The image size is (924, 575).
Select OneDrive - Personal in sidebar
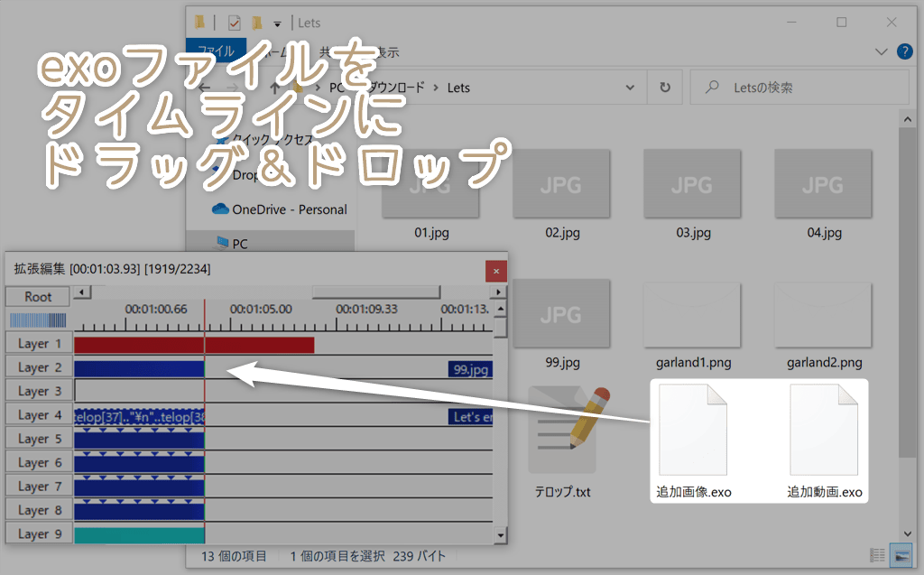tap(278, 209)
